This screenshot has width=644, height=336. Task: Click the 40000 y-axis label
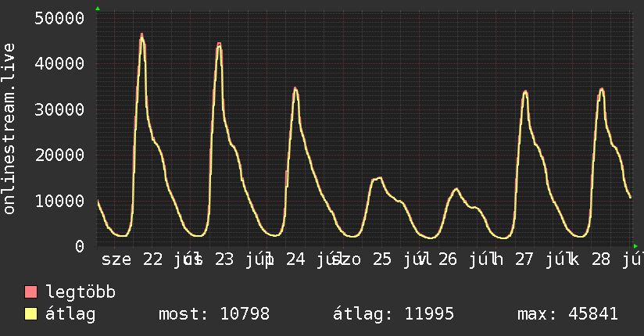pos(59,63)
